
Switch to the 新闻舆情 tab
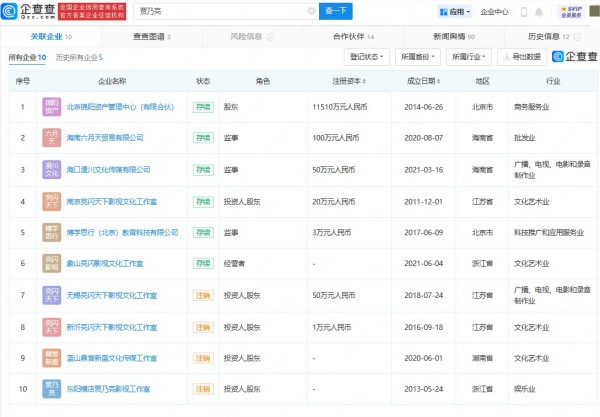click(x=447, y=36)
